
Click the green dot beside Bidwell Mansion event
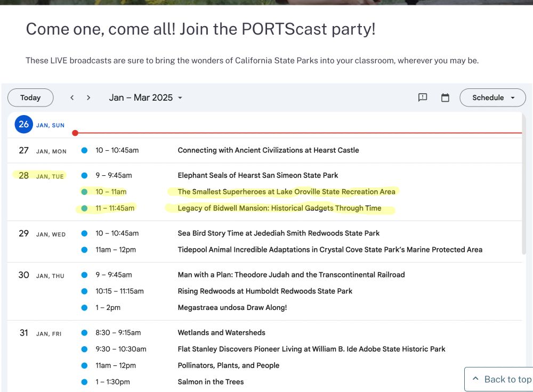click(x=84, y=208)
